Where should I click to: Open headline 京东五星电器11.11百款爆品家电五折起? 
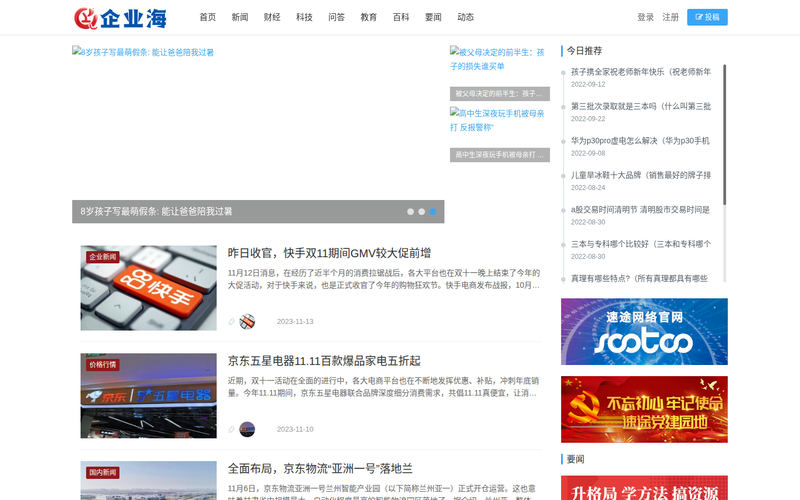(x=324, y=361)
